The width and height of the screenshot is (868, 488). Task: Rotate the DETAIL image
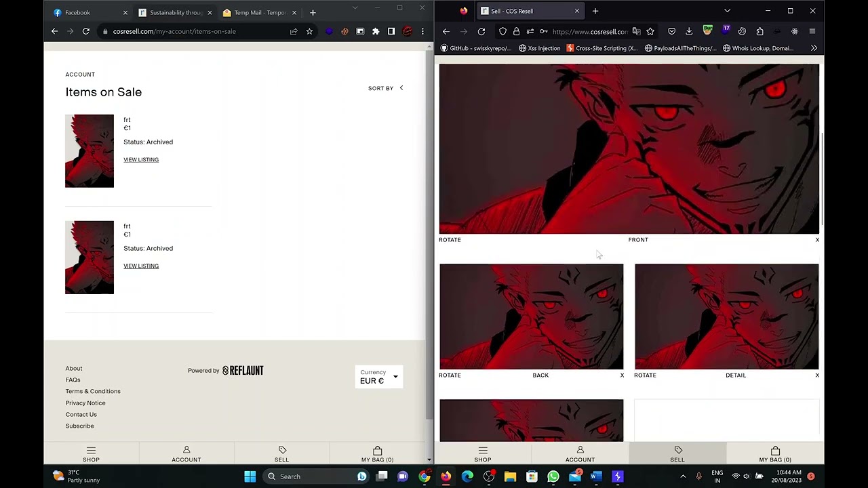(645, 375)
